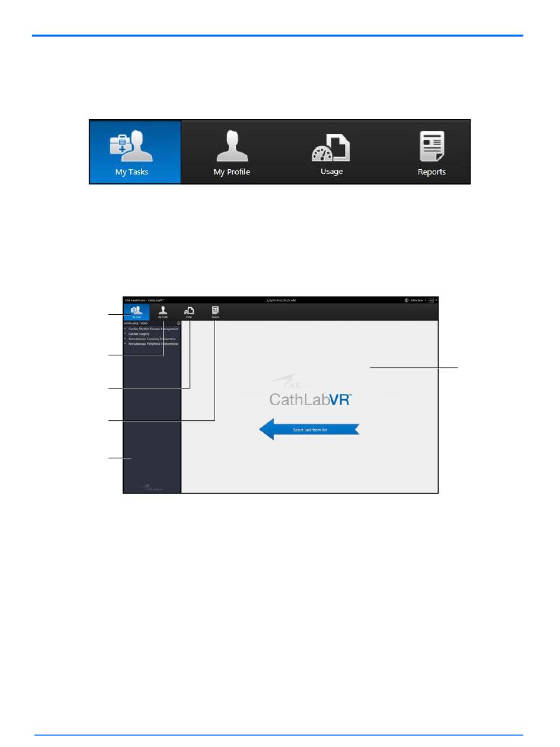Open the language selector dropdown arrow

(436, 300)
